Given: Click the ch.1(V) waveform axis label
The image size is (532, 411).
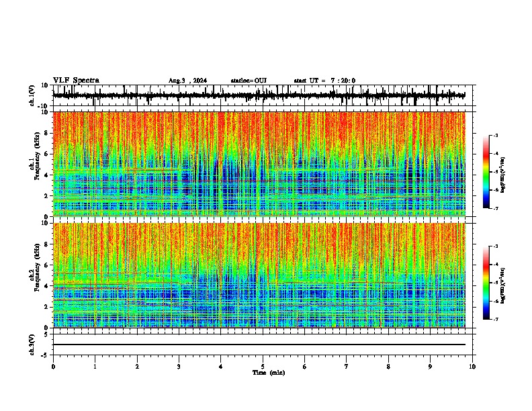Looking at the screenshot, I should tap(32, 95).
